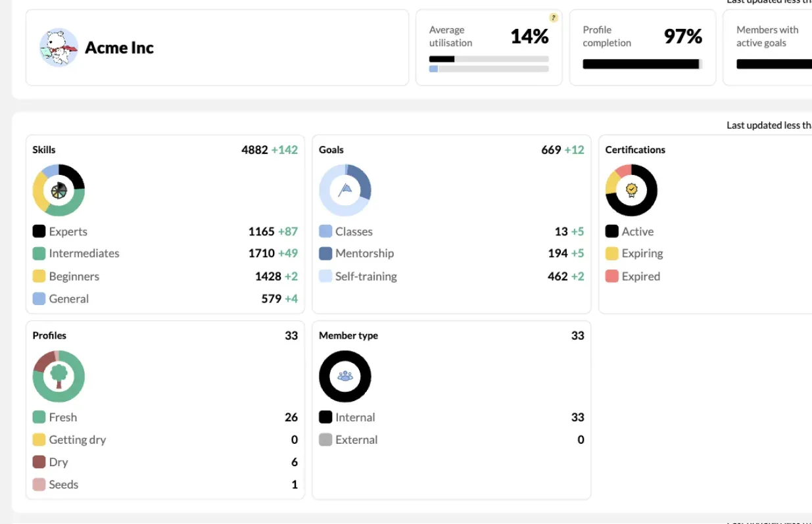Click the Member type card title
Screen dimensions: 812x524
point(348,335)
